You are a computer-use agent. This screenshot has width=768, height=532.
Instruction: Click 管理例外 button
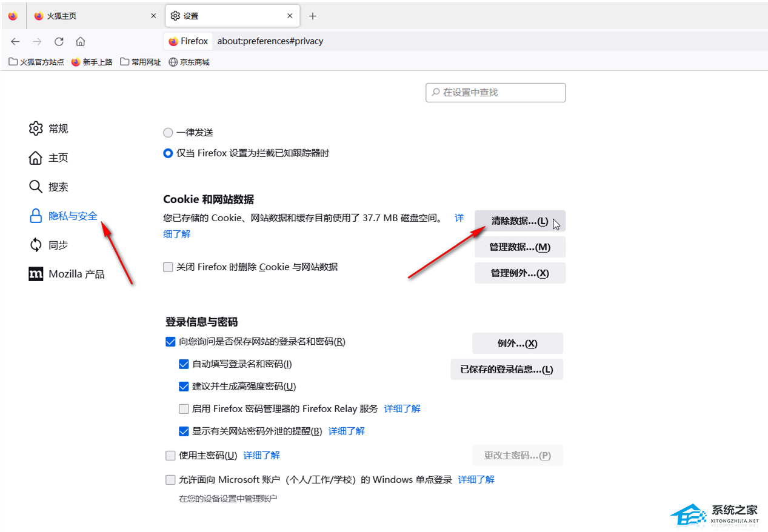pos(520,273)
